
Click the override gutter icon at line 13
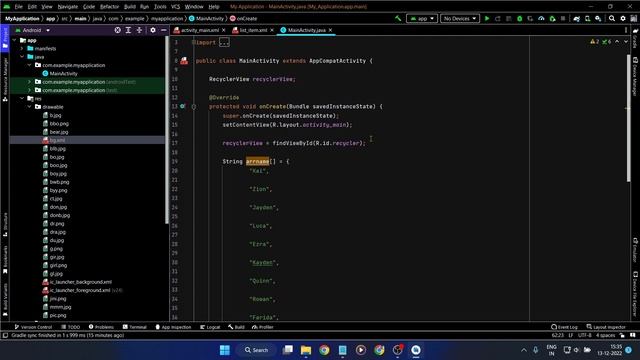182,106
